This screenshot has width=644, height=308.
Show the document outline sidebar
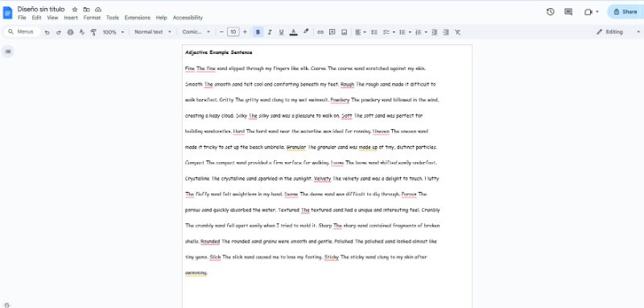pyautogui.click(x=8, y=52)
